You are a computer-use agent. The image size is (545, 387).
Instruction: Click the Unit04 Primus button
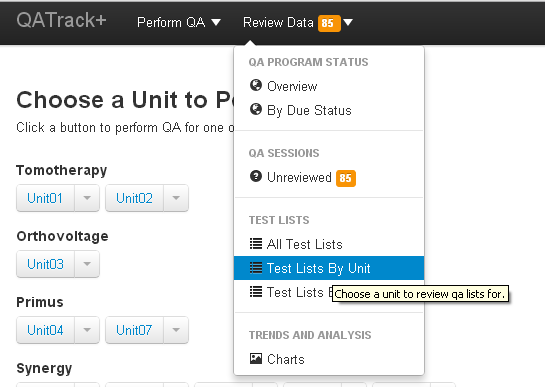[45, 330]
